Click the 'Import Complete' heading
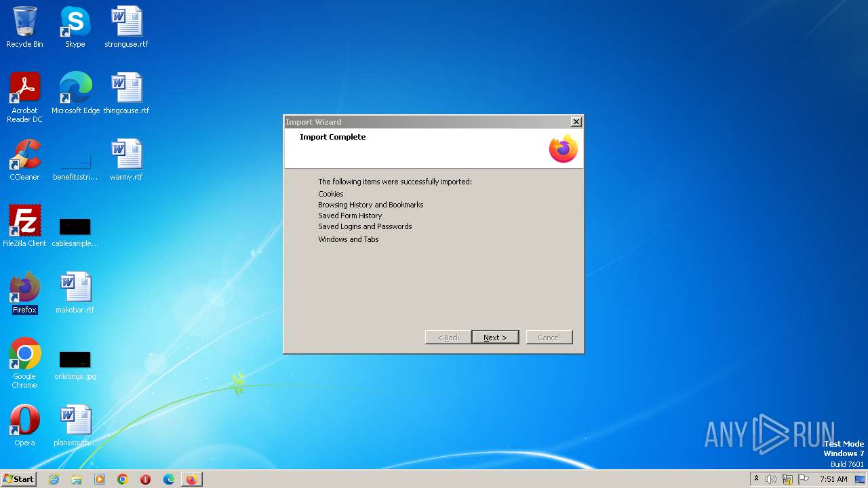Image resolution: width=868 pixels, height=488 pixels. (333, 137)
